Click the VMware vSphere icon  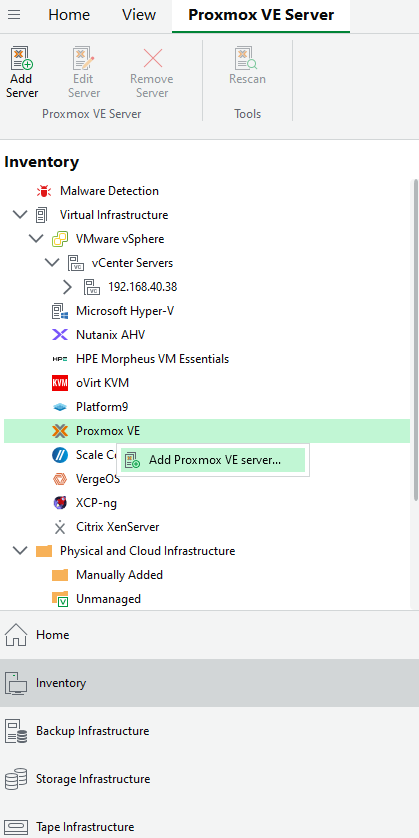(x=60, y=239)
